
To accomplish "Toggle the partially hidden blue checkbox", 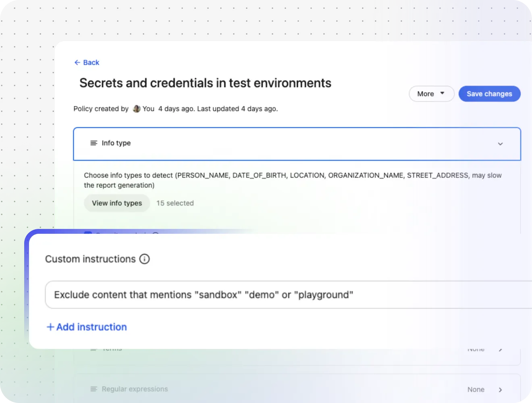I will click(88, 233).
